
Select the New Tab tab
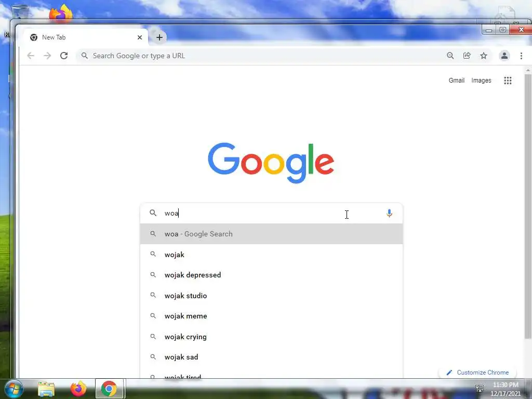[x=86, y=37]
